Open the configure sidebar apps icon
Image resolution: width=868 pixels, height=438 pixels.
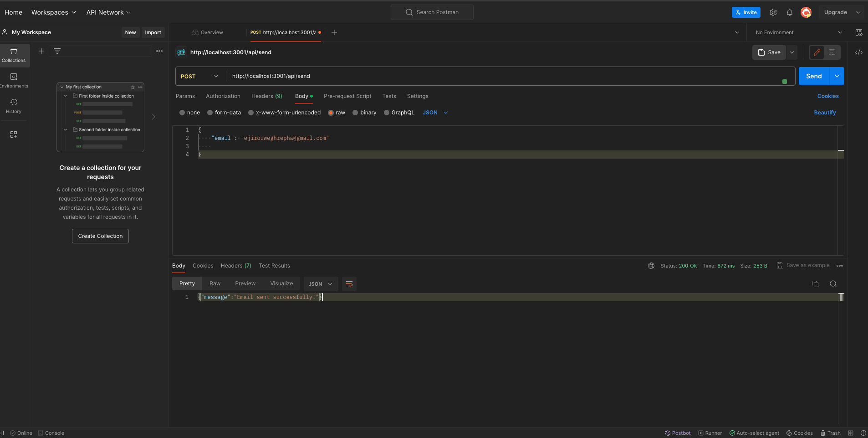(14, 134)
